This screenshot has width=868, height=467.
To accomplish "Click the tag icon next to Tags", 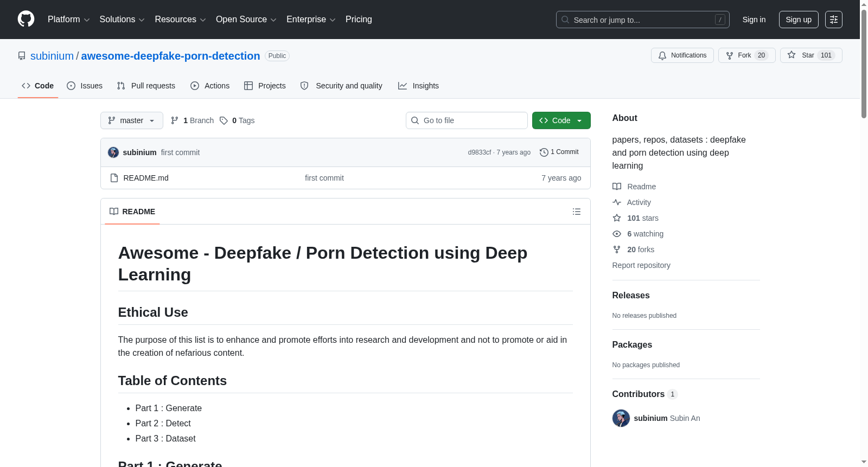I will [x=224, y=120].
